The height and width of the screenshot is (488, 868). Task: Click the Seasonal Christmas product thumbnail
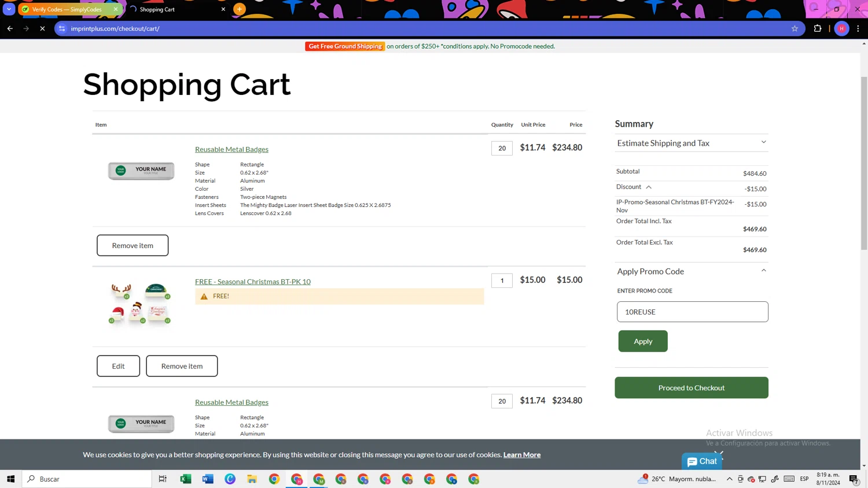pyautogui.click(x=140, y=303)
